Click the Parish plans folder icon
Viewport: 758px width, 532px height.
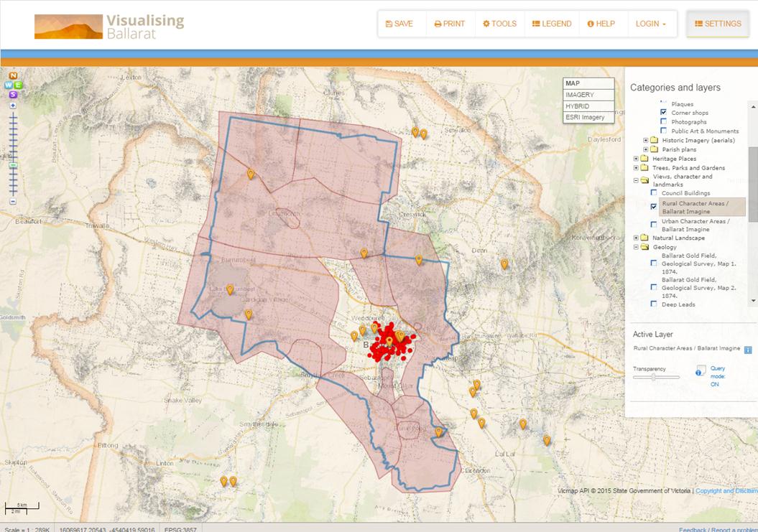click(x=654, y=149)
